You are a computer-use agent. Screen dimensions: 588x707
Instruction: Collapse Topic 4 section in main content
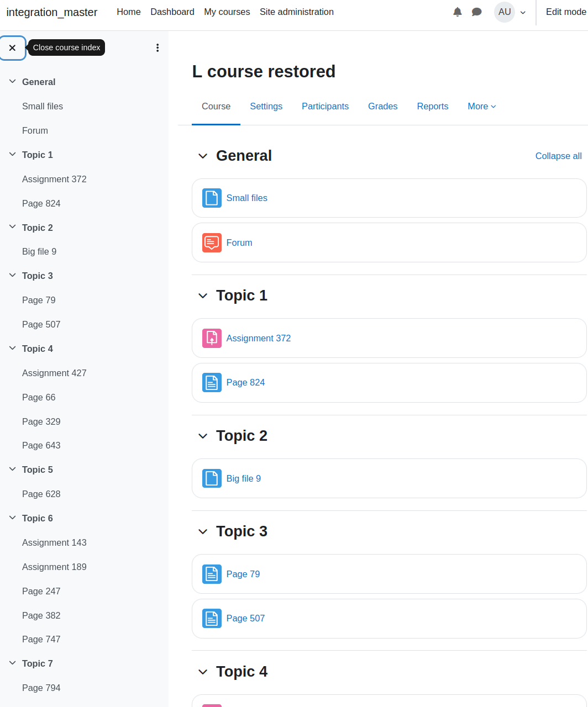click(203, 672)
